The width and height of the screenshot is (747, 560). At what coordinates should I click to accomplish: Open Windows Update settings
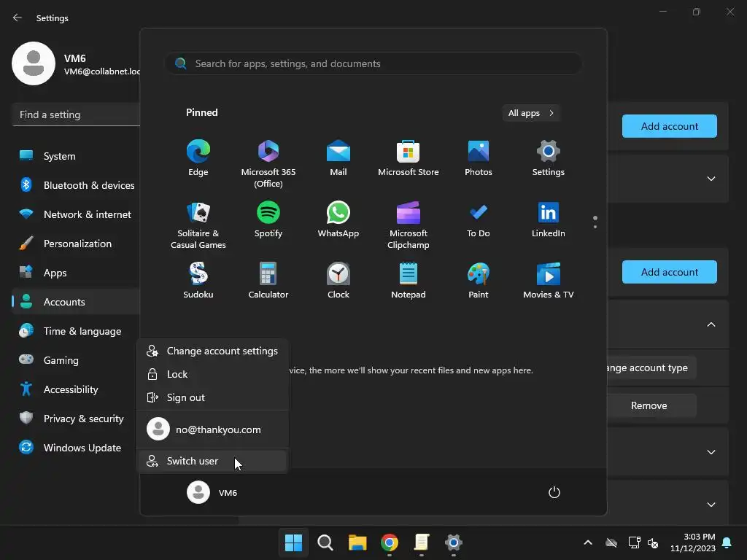tap(76, 448)
